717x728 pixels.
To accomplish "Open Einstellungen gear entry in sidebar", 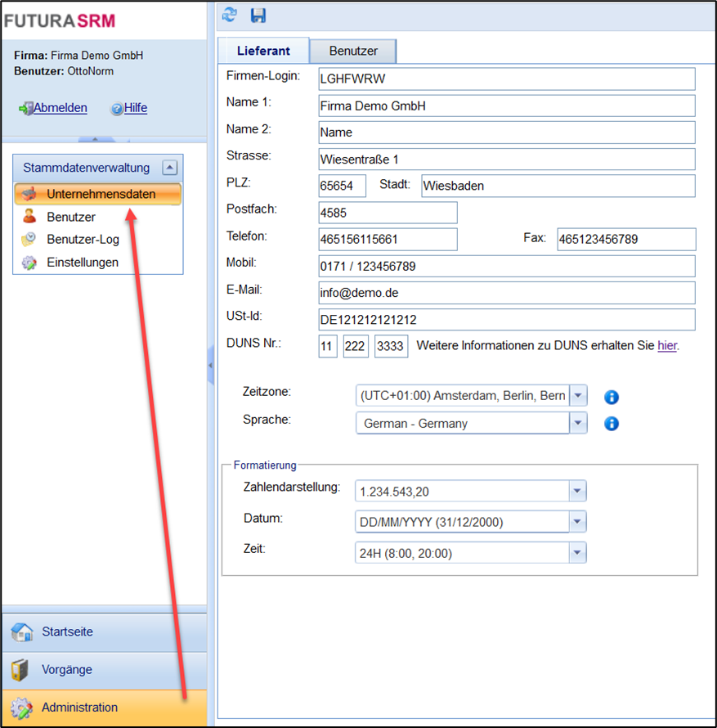I will click(x=82, y=263).
